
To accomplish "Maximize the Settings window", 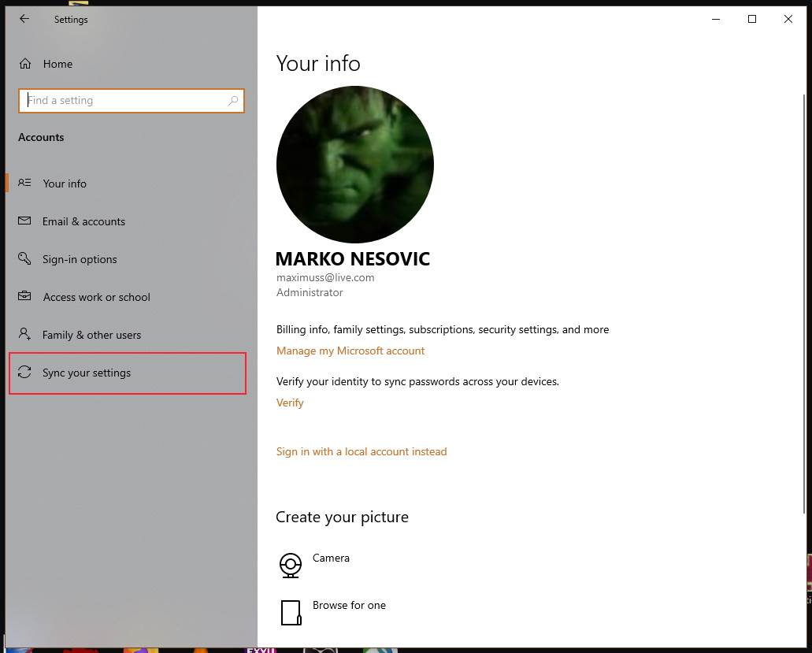I will tap(751, 19).
